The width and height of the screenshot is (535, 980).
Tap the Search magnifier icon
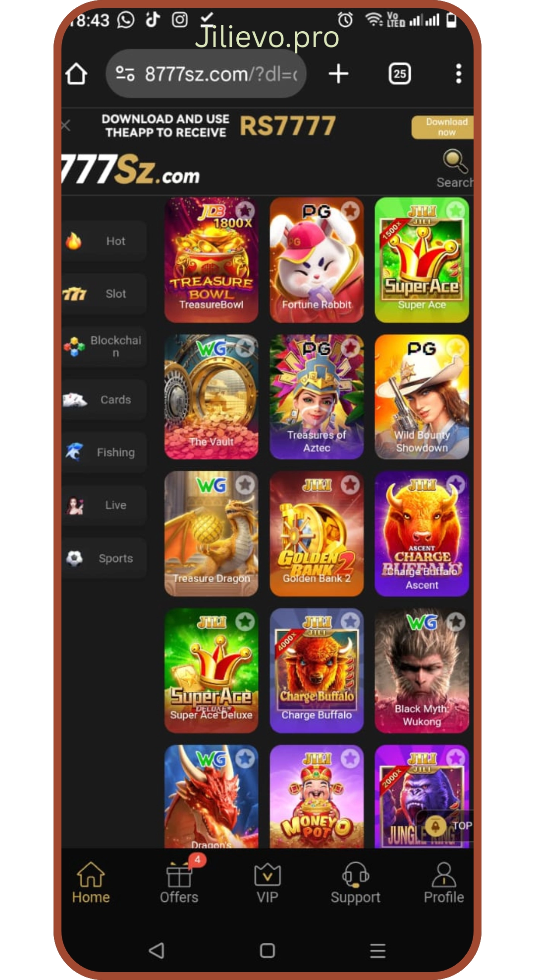[454, 161]
